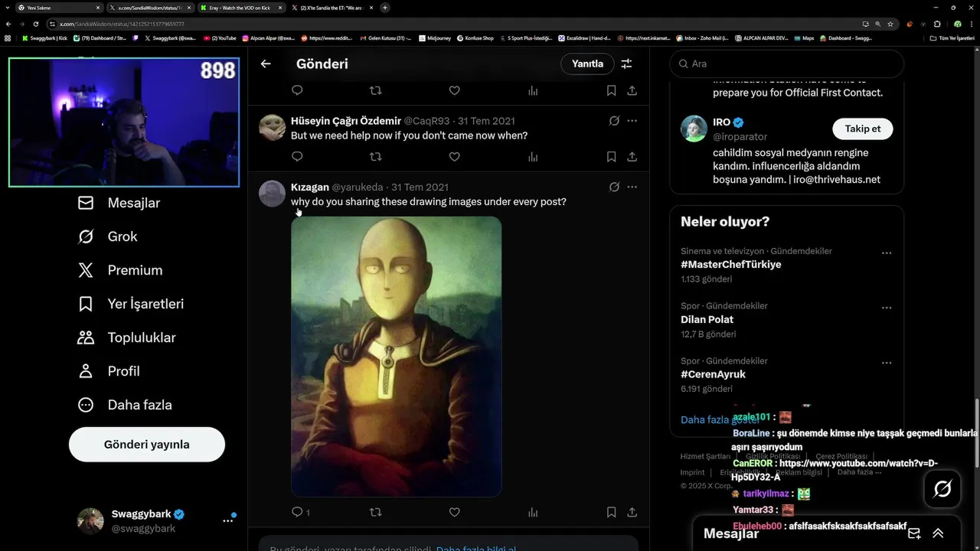Image resolution: width=980 pixels, height=551 pixels.
Task: Open the floating Grok button
Action: 942,488
